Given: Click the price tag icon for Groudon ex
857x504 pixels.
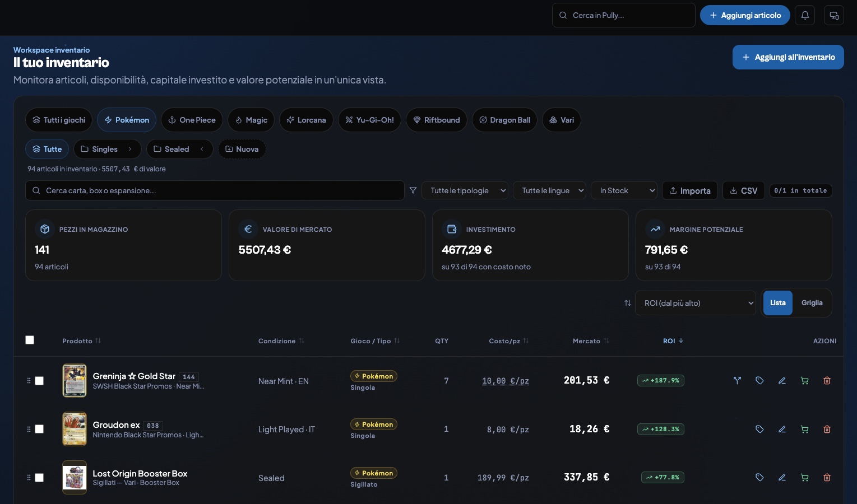Looking at the screenshot, I should 759,430.
